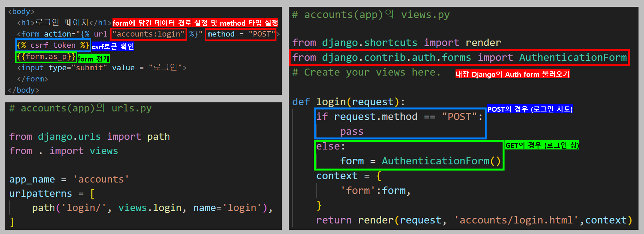Screen dimensions: 644x234
Task: Click the '# accounts(app)의 views.py' comment
Action: pyautogui.click(x=371, y=15)
